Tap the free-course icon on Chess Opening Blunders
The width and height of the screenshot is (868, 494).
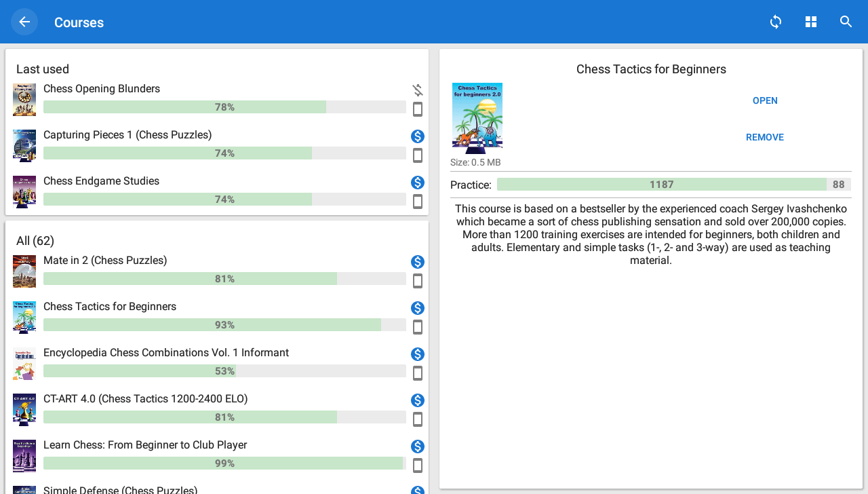pos(418,90)
